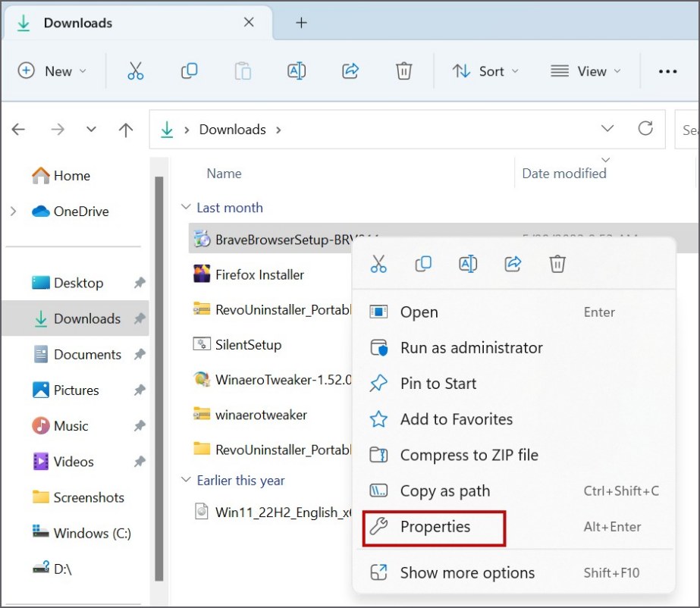Click the Delete trash icon in toolbar
Image resolution: width=700 pixels, height=608 pixels.
404,71
